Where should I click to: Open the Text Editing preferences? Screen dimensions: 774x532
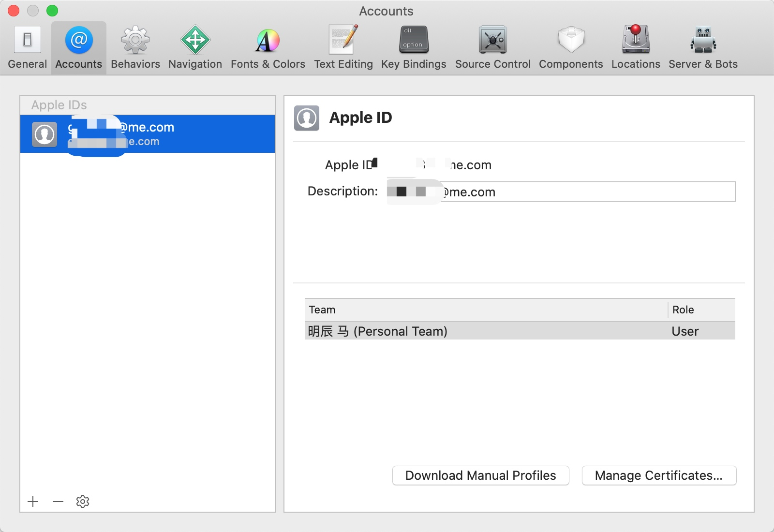click(x=343, y=48)
